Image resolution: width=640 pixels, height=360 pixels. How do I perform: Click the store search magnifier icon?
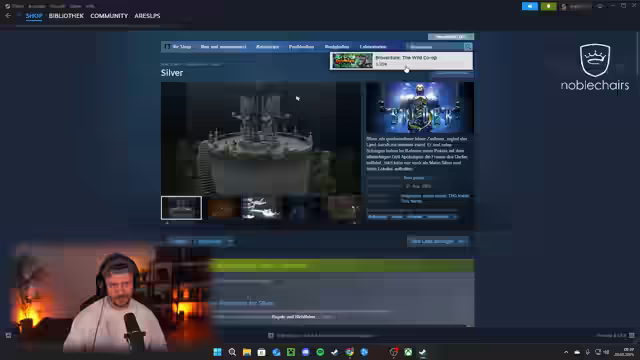468,47
